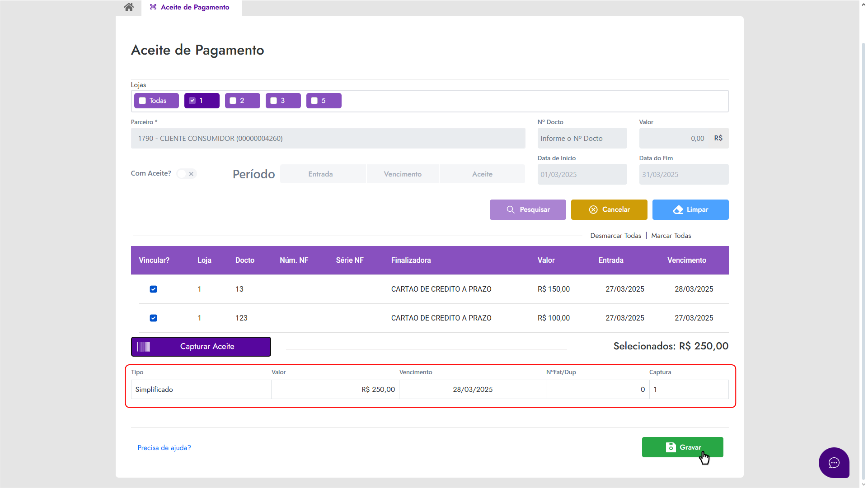
Task: Click the Aceite de Pagamento tab icon
Action: (153, 7)
